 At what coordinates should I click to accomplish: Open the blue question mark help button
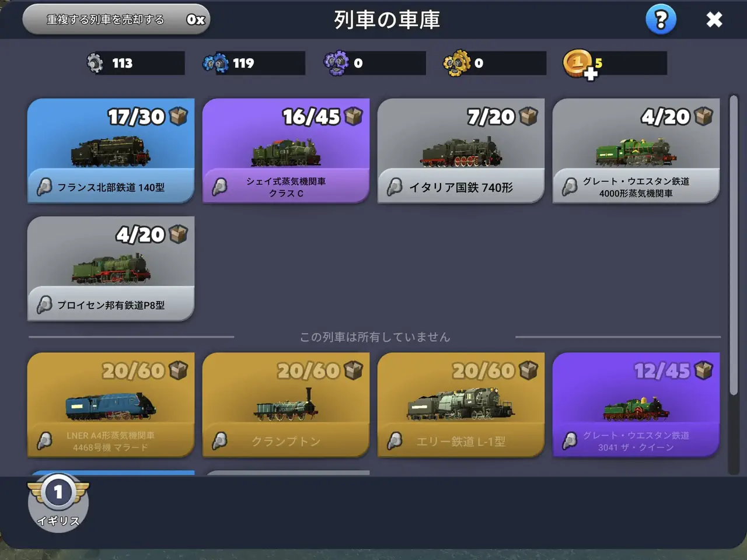click(661, 20)
